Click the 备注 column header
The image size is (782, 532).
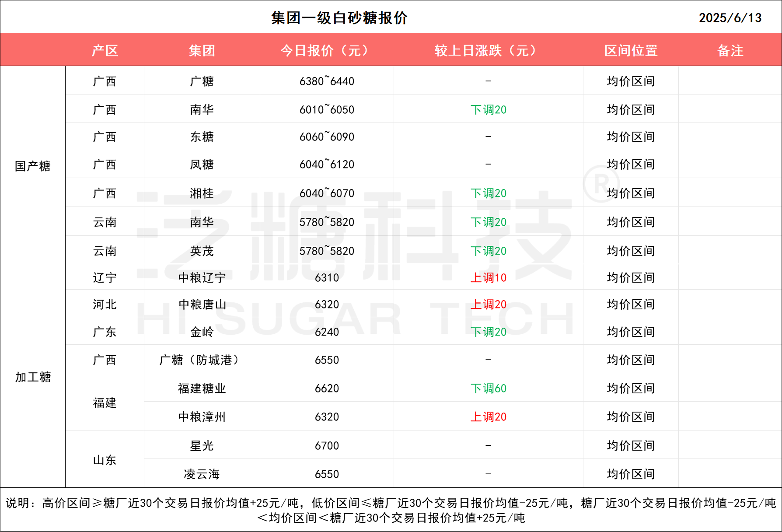click(730, 51)
